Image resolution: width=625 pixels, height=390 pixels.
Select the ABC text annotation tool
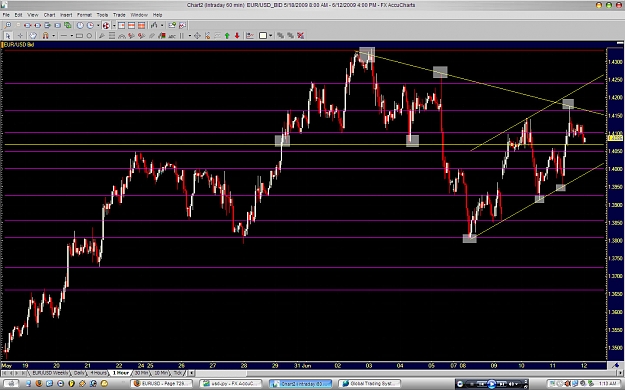[172, 36]
